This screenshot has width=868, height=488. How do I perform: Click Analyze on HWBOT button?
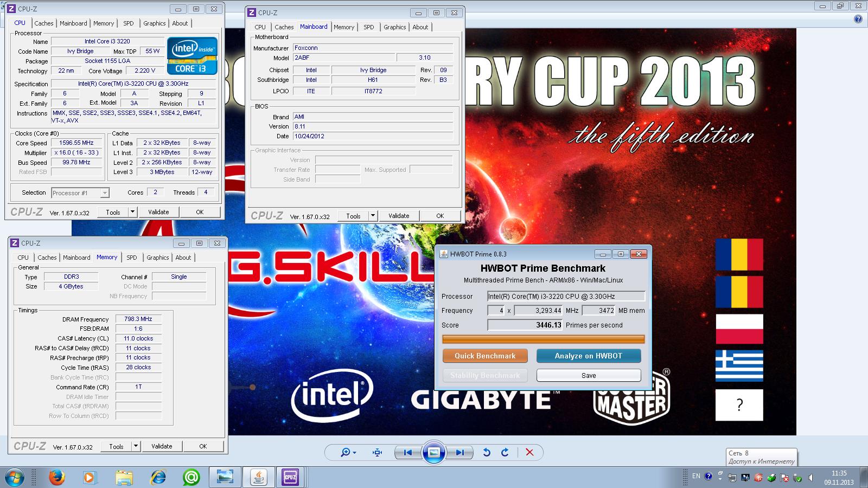pyautogui.click(x=589, y=356)
